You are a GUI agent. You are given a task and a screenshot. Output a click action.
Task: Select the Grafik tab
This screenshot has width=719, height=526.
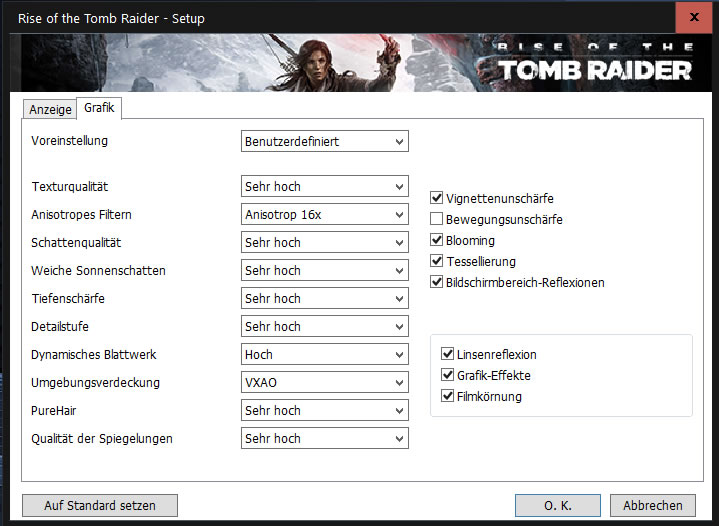coord(99,108)
